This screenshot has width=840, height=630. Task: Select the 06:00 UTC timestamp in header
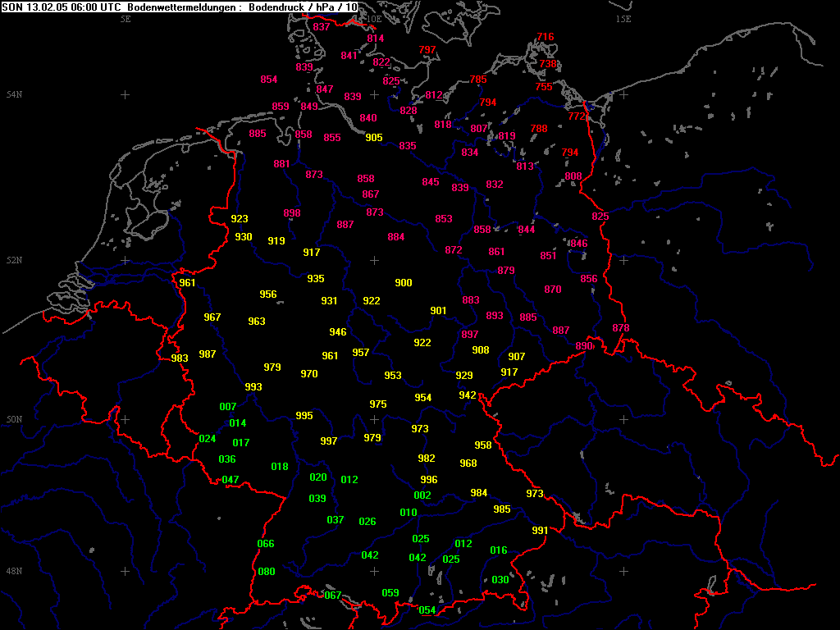[80, 7]
